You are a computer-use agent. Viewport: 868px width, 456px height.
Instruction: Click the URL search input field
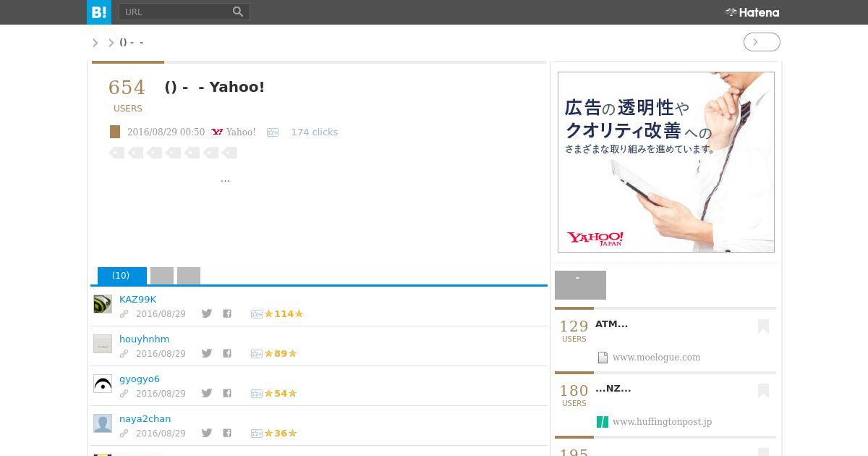click(174, 12)
